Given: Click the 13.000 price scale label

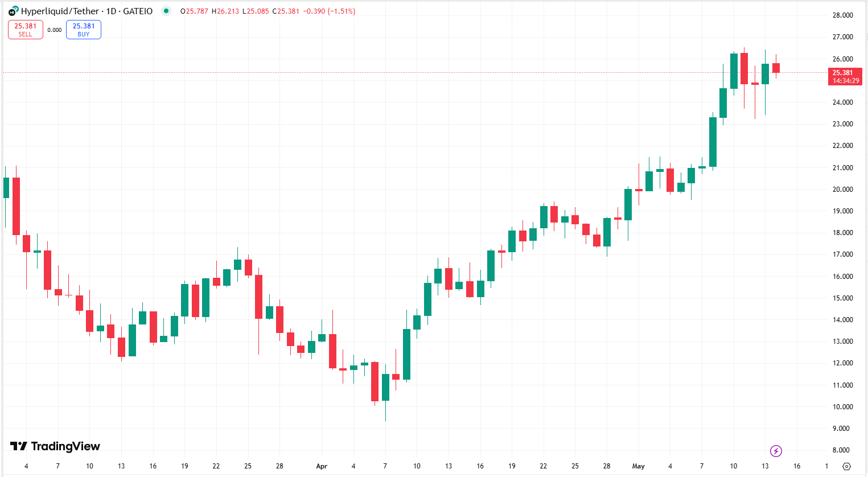Looking at the screenshot, I should pyautogui.click(x=842, y=342).
